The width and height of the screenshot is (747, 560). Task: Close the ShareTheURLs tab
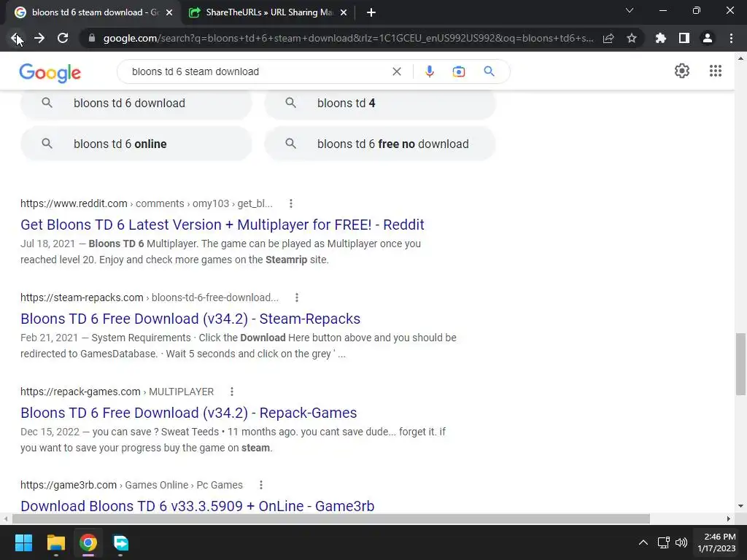click(x=344, y=13)
